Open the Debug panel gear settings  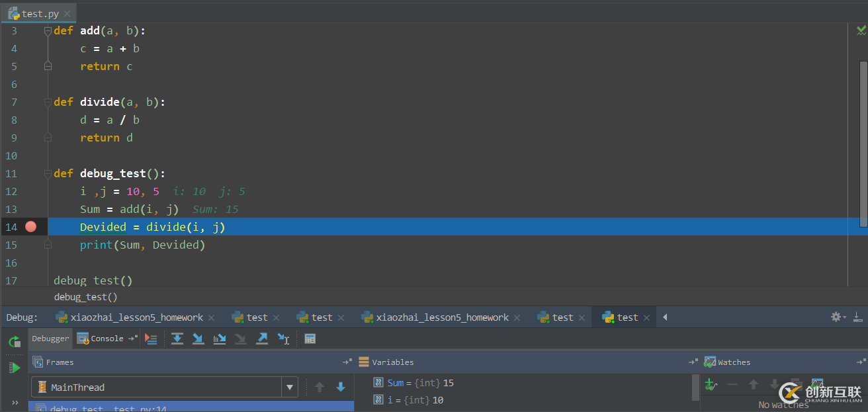pyautogui.click(x=838, y=317)
